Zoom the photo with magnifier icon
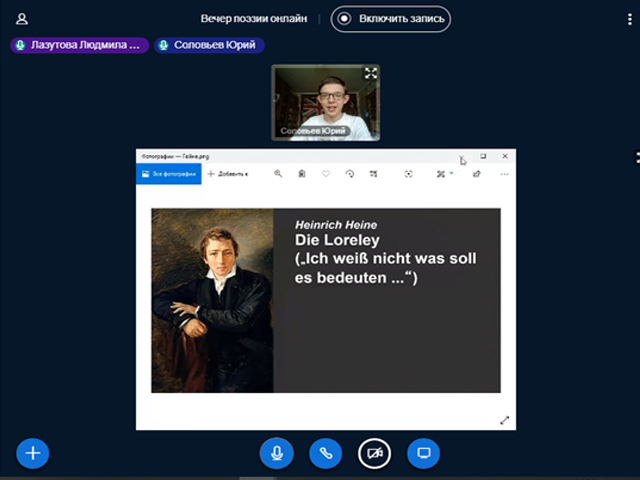640x480 pixels. click(x=278, y=174)
